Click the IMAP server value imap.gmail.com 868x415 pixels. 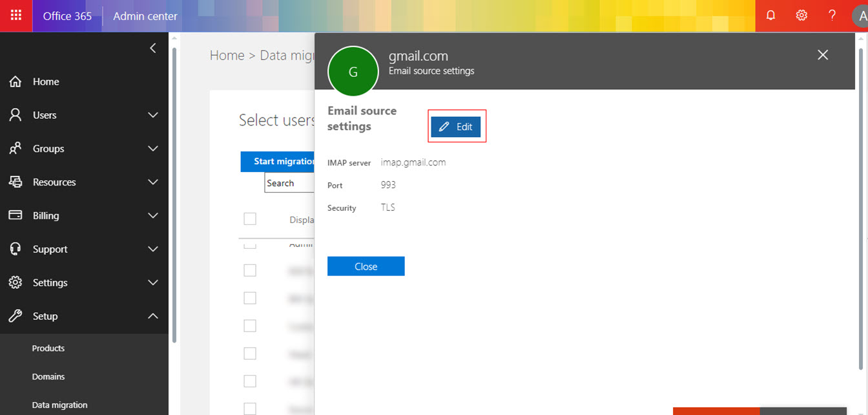coord(413,162)
